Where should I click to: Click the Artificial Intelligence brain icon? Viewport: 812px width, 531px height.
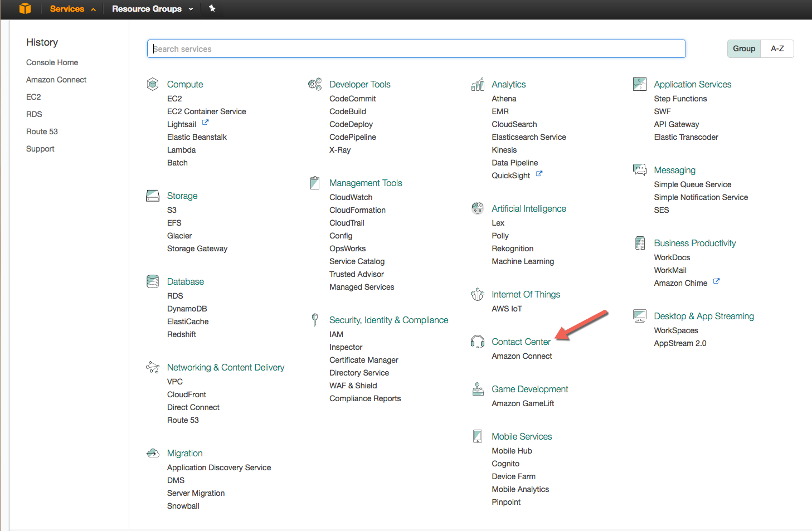(x=478, y=208)
